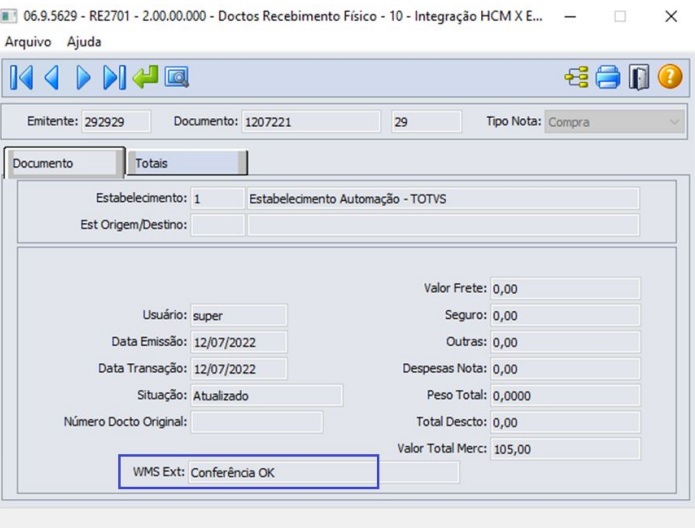
Task: Close the Doctos Recebimento Físico window
Action: pyautogui.click(x=671, y=17)
